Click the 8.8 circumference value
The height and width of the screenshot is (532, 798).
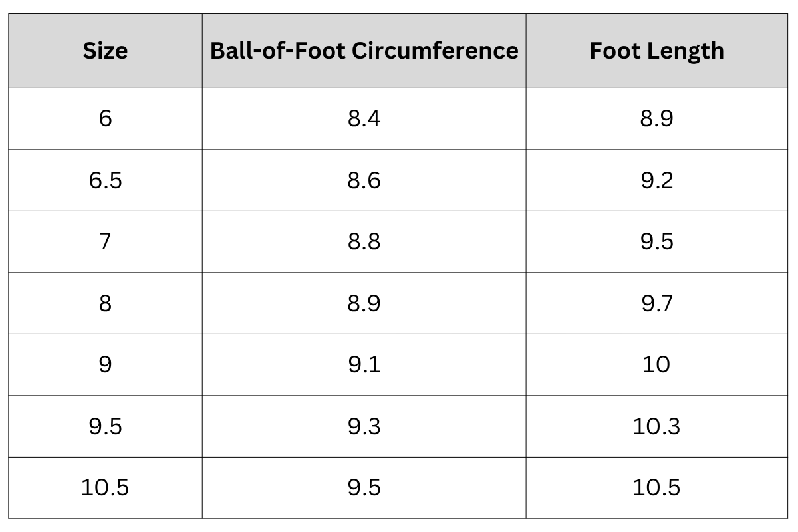tap(364, 242)
